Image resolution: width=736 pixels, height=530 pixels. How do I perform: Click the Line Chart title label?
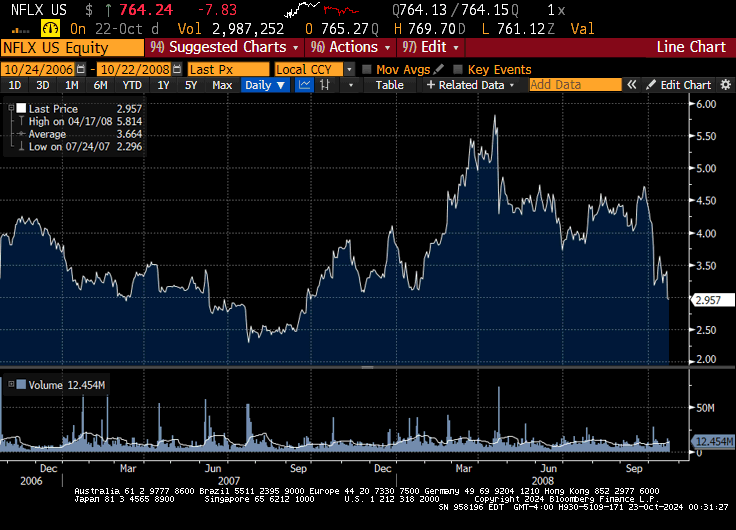tap(691, 47)
